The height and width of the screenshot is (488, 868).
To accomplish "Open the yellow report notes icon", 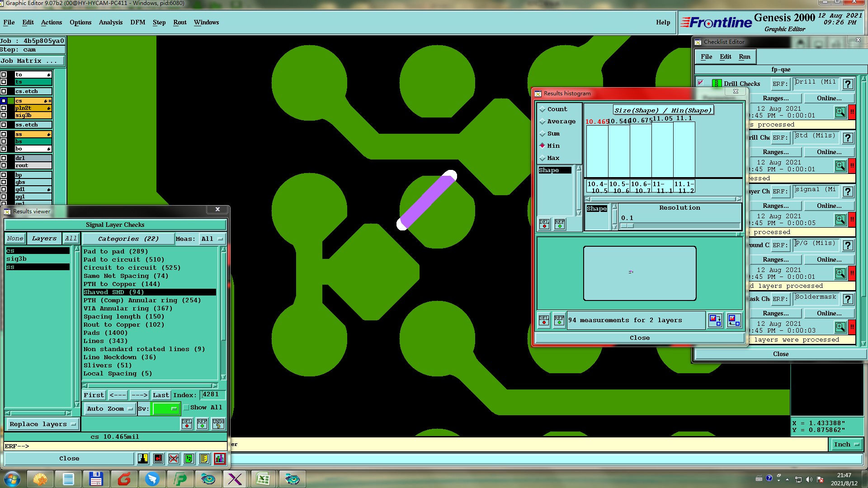I will click(x=204, y=459).
